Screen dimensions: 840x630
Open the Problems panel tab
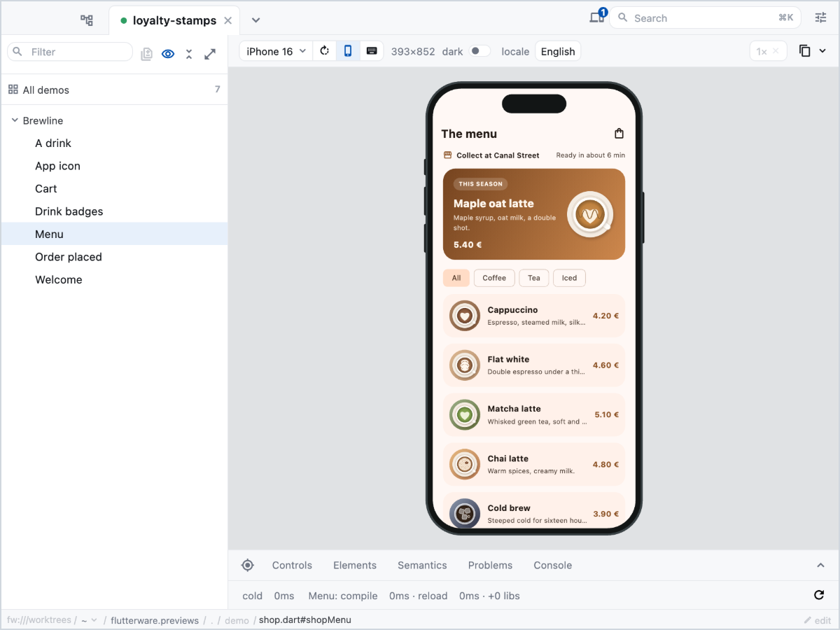490,565
